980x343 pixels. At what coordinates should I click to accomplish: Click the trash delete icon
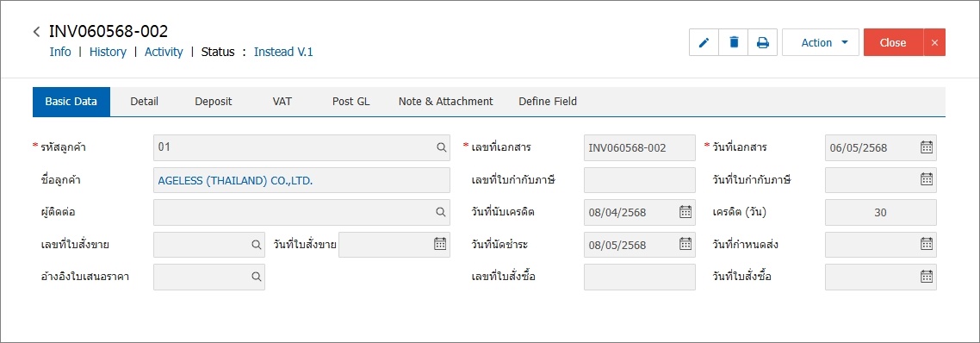pos(734,42)
